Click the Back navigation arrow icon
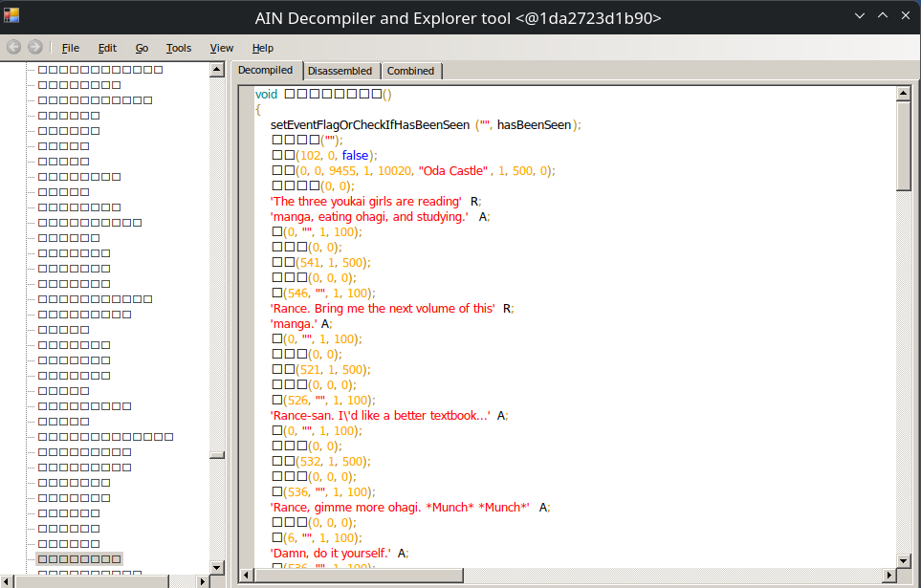This screenshot has width=921, height=588. coord(14,47)
